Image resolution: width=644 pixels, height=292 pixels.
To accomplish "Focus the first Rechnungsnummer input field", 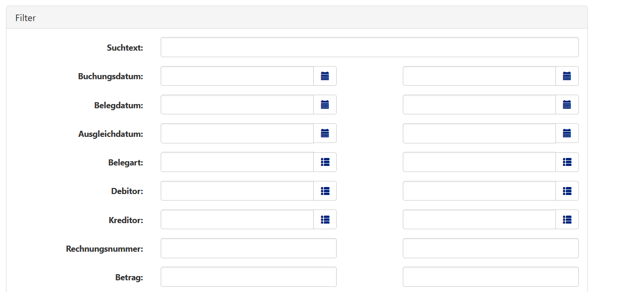I will click(248, 248).
